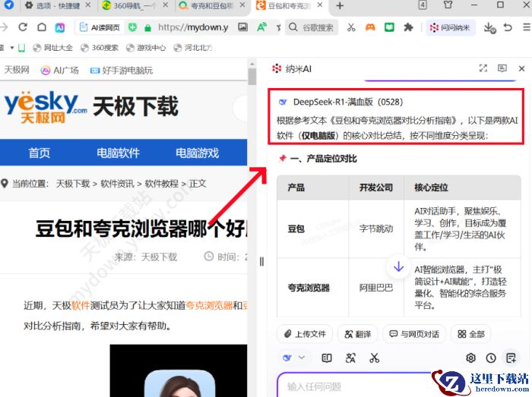Go to the browser home page
Viewport: 532px width, 397px height.
pyautogui.click(x=42, y=27)
